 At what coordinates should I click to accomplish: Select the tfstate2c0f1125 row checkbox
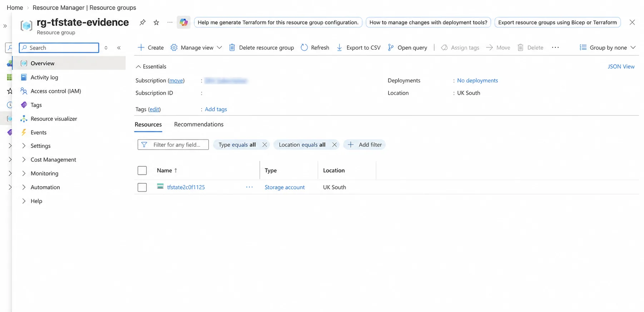142,187
